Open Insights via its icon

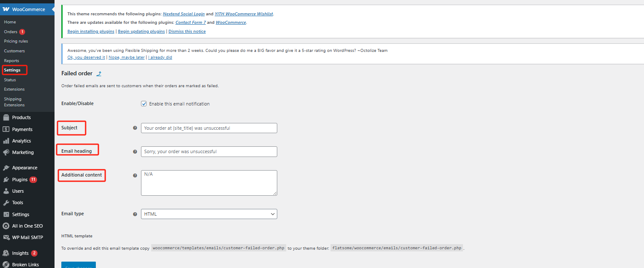[x=6, y=253]
